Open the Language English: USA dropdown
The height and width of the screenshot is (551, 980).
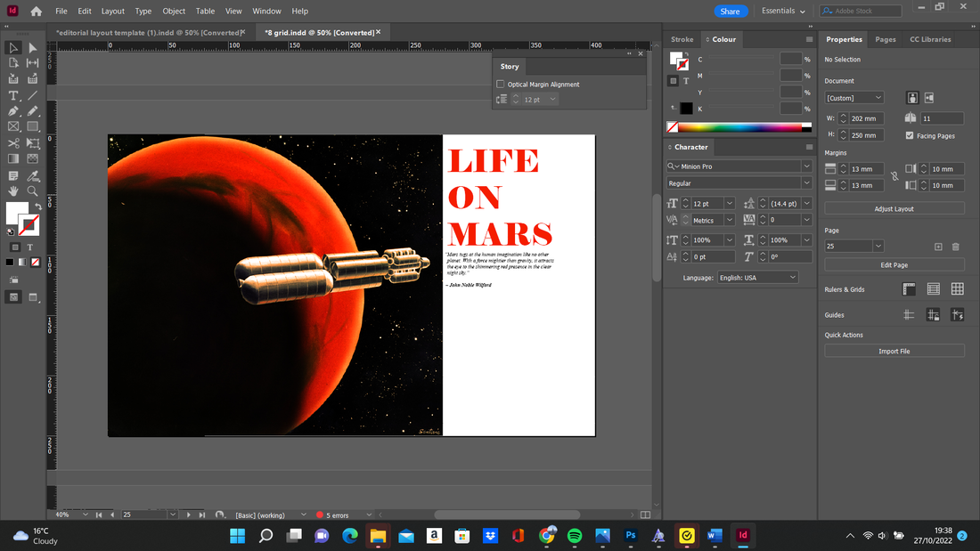(757, 278)
